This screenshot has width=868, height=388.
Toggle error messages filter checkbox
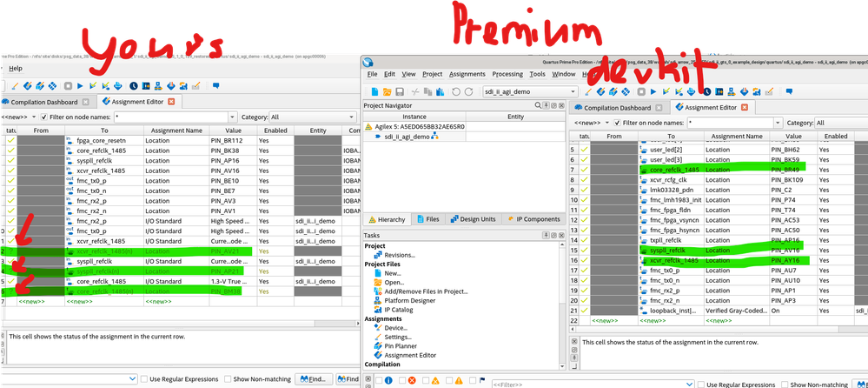click(402, 381)
